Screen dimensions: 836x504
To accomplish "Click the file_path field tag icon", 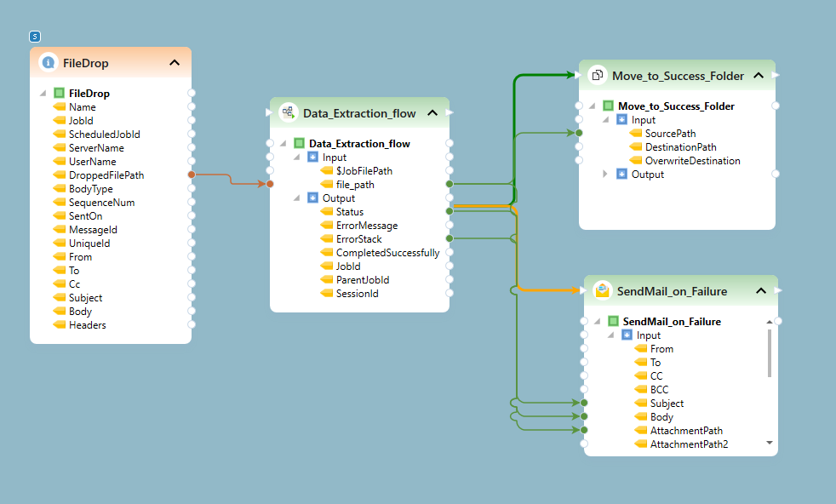I will [x=326, y=185].
